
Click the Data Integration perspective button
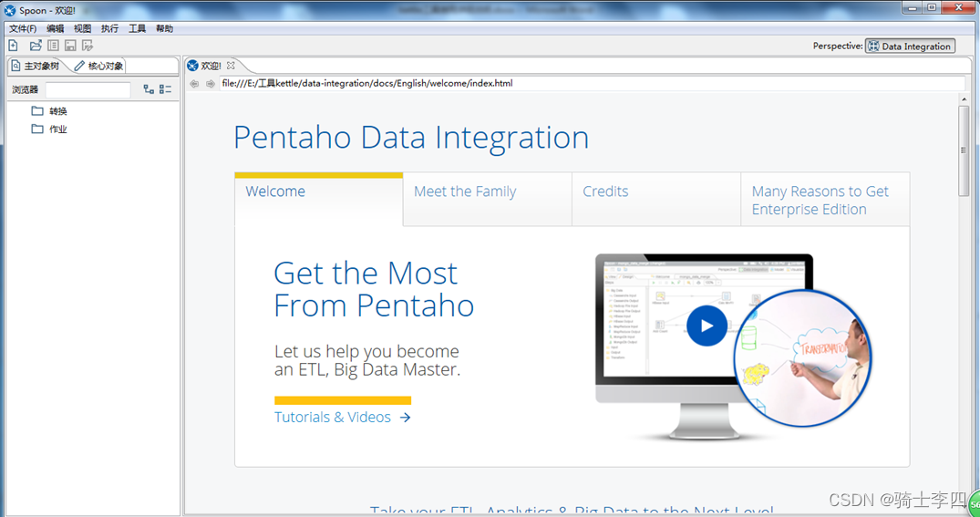click(x=910, y=46)
